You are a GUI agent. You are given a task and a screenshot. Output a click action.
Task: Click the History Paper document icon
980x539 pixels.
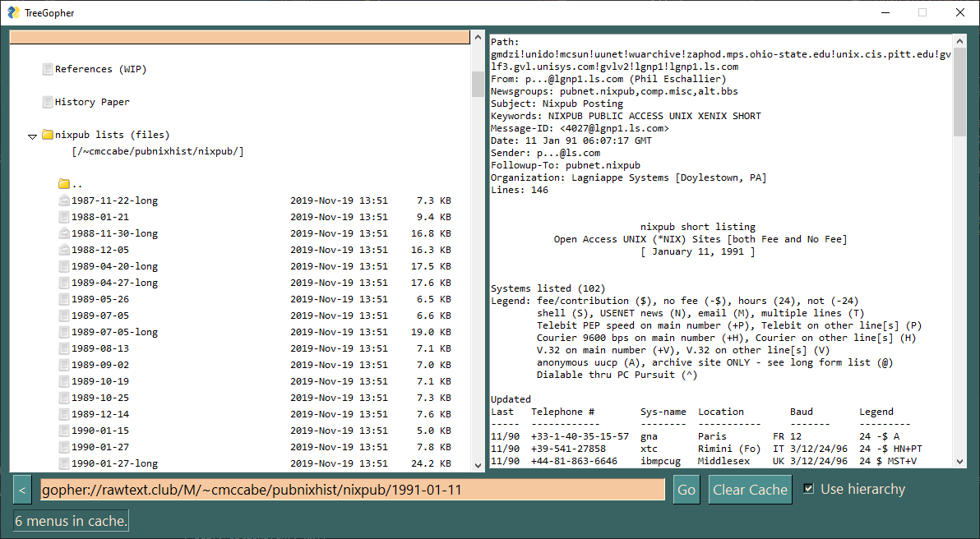(x=48, y=102)
